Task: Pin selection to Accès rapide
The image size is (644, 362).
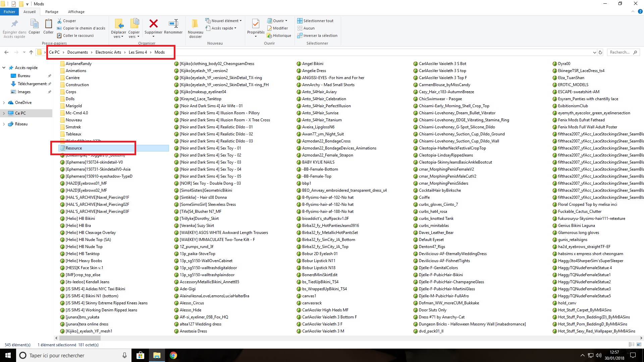Action: point(14,29)
